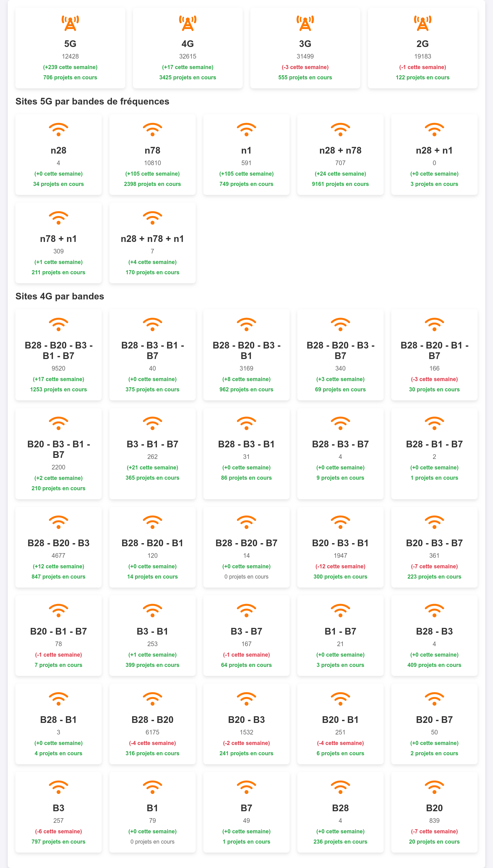Click the 3G antenna tower icon
The height and width of the screenshot is (868, 493).
305,23
